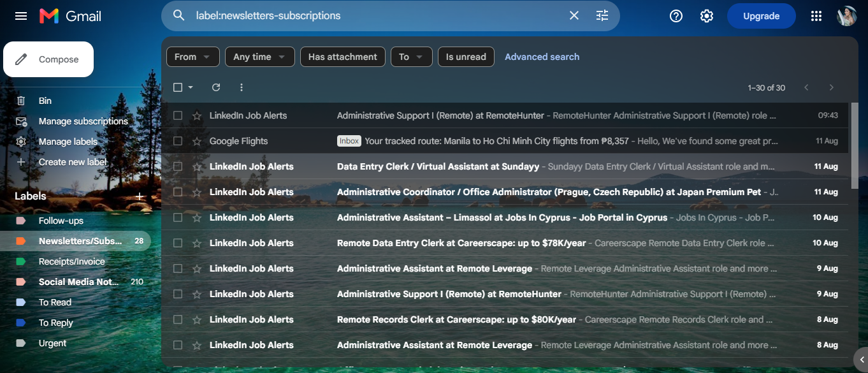Select the $78K/year Careerscape email checkbox
The image size is (868, 373).
pyautogui.click(x=178, y=243)
